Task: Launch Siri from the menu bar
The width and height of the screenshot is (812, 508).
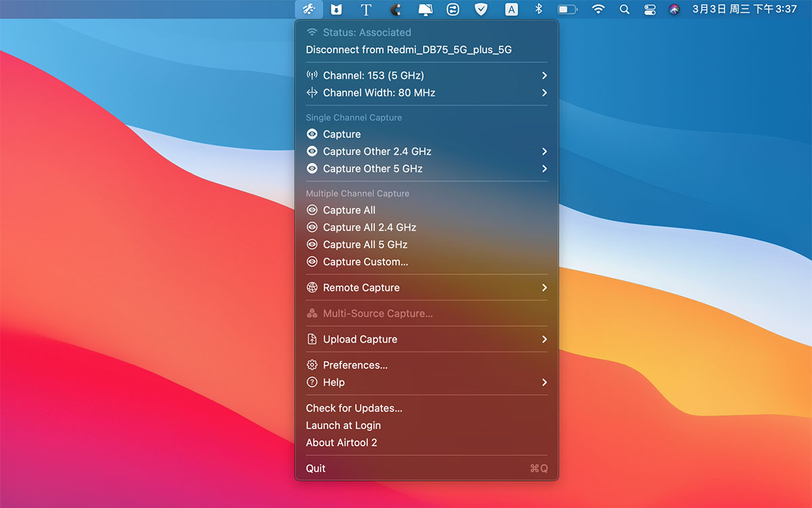Action: 674,9
